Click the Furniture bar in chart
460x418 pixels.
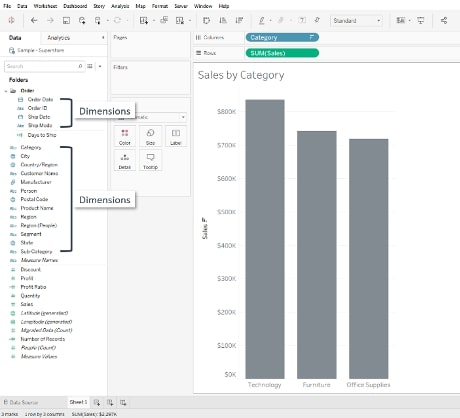point(317,255)
